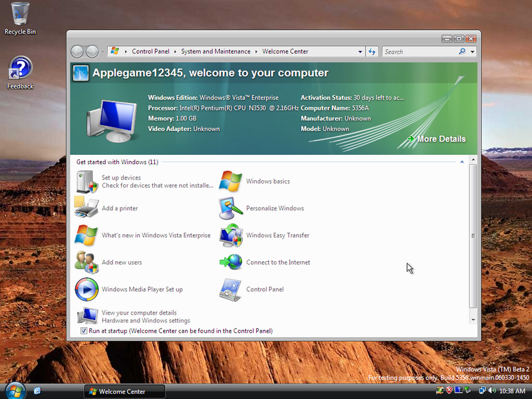
Task: Click the Add new users icon
Action: [x=86, y=262]
